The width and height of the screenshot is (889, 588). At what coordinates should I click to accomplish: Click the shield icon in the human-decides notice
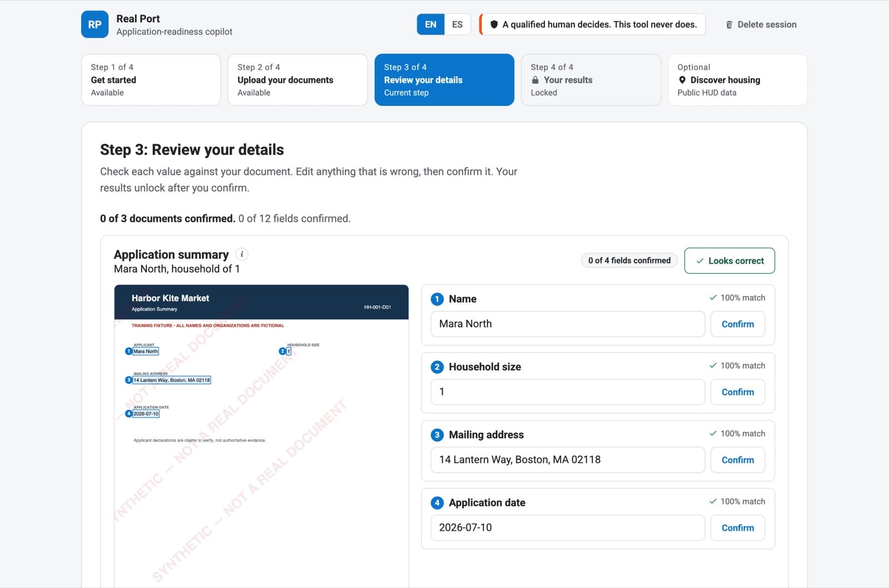pos(494,24)
